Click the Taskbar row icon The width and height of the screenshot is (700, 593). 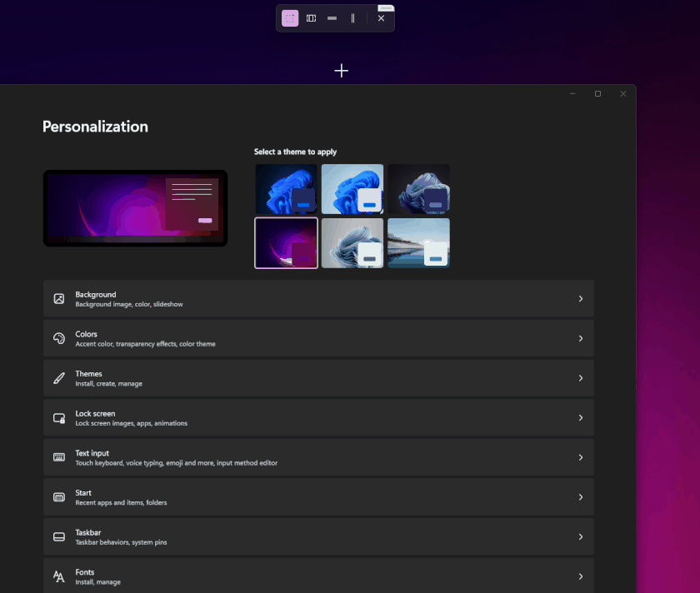coord(59,537)
